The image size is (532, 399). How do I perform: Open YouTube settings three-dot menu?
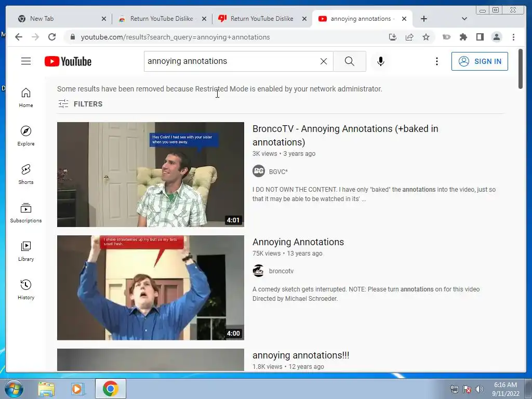coord(436,61)
